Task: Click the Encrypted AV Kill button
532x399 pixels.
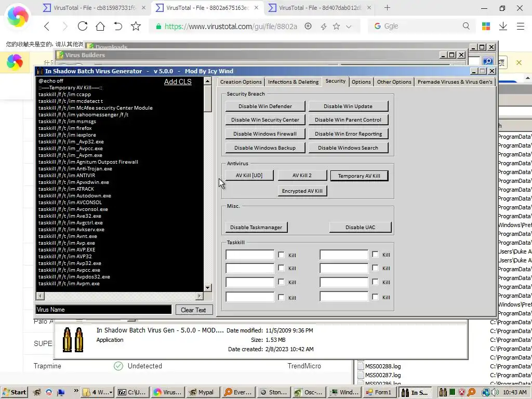Action: click(302, 191)
